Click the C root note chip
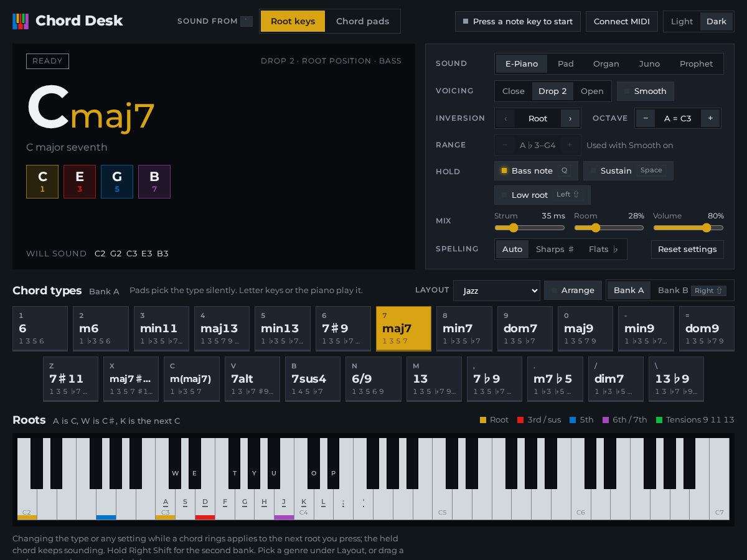 coord(42,182)
